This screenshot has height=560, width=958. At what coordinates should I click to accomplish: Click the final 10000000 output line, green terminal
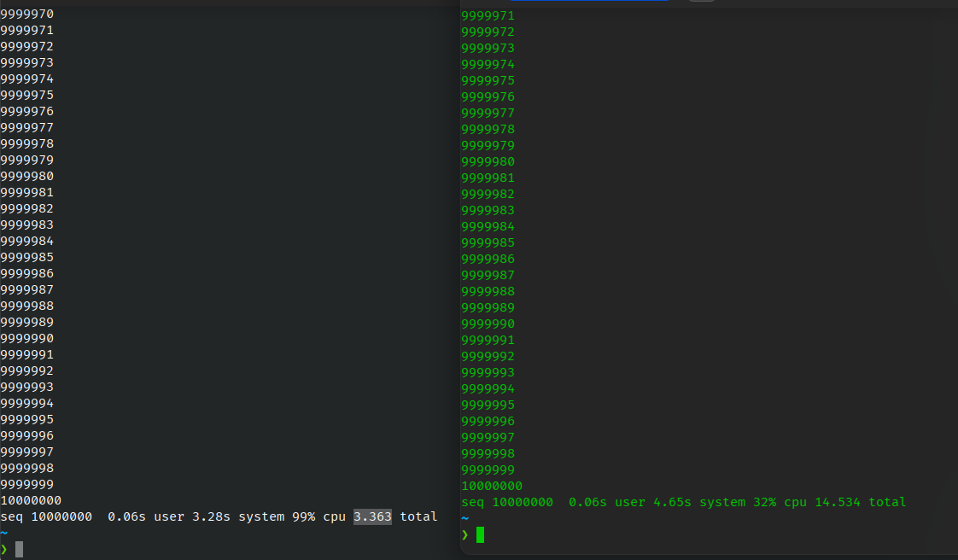(492, 486)
